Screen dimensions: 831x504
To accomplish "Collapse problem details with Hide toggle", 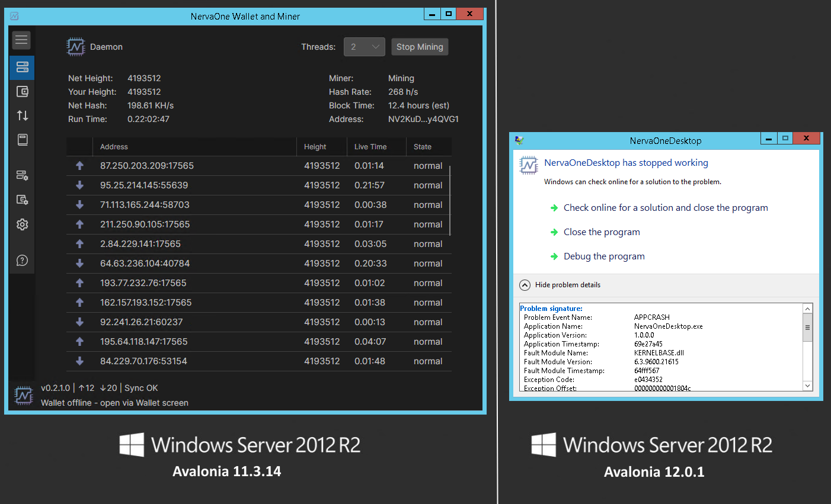I will click(525, 285).
